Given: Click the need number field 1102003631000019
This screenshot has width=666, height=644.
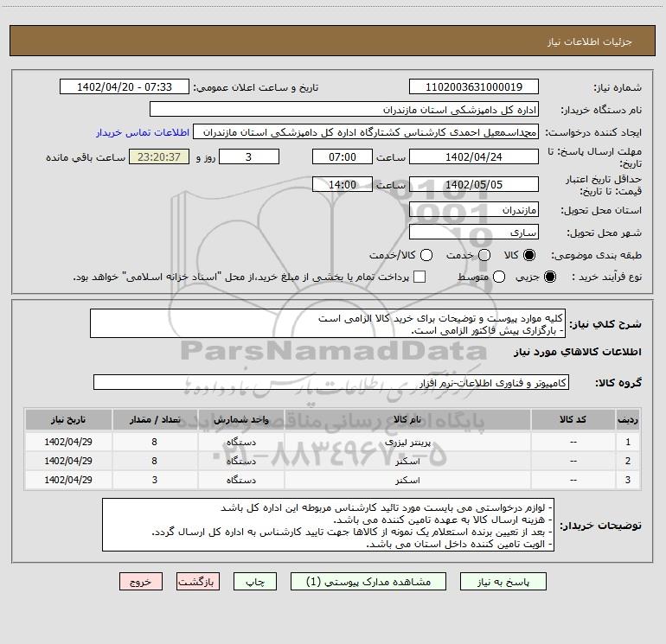Looking at the screenshot, I should (x=474, y=87).
